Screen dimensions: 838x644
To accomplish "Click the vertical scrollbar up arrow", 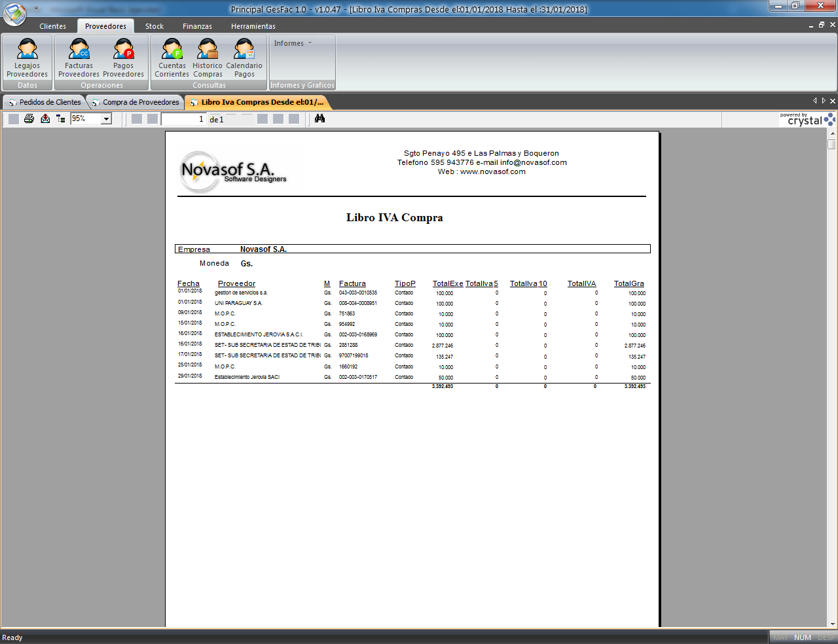I will tap(832, 134).
